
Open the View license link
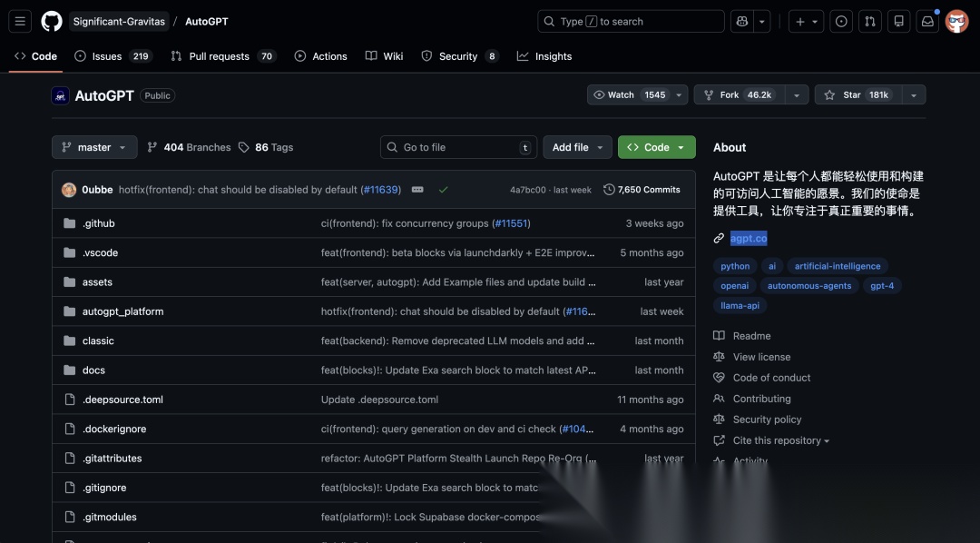tap(752, 357)
